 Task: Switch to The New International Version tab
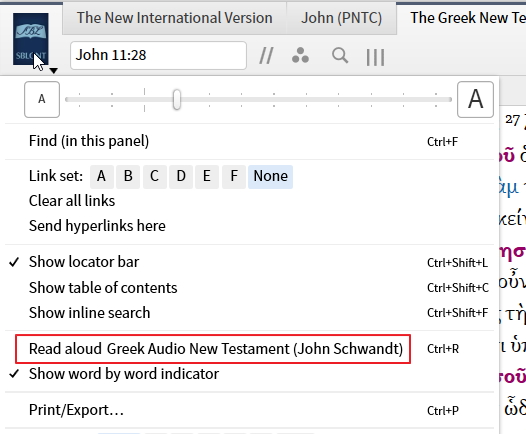(x=174, y=18)
